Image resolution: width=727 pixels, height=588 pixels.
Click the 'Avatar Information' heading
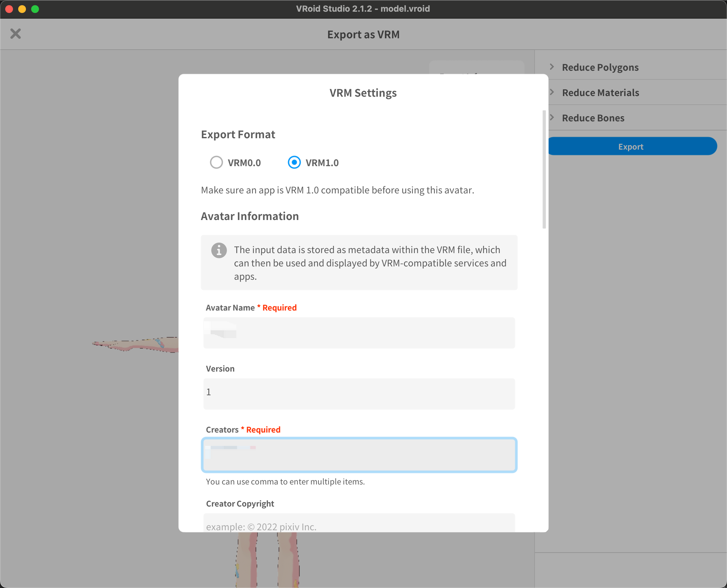coord(250,216)
